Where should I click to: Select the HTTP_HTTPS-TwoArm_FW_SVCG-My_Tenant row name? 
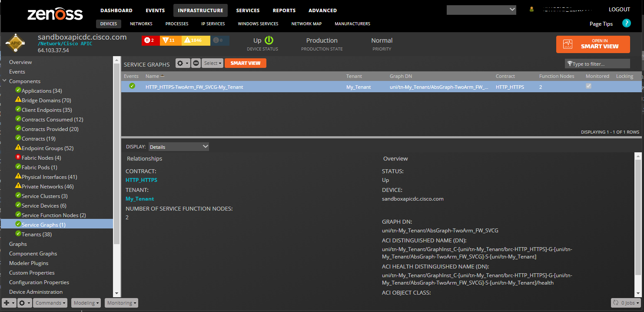194,87
